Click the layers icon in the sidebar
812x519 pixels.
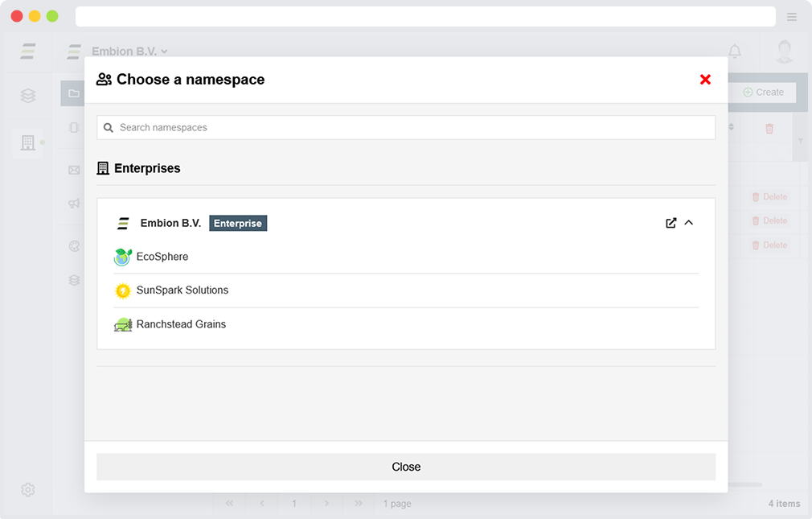(x=28, y=96)
